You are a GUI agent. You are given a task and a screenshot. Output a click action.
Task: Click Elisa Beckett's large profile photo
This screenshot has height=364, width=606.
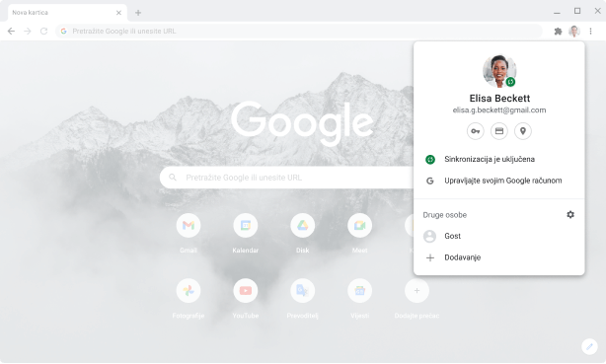499,71
